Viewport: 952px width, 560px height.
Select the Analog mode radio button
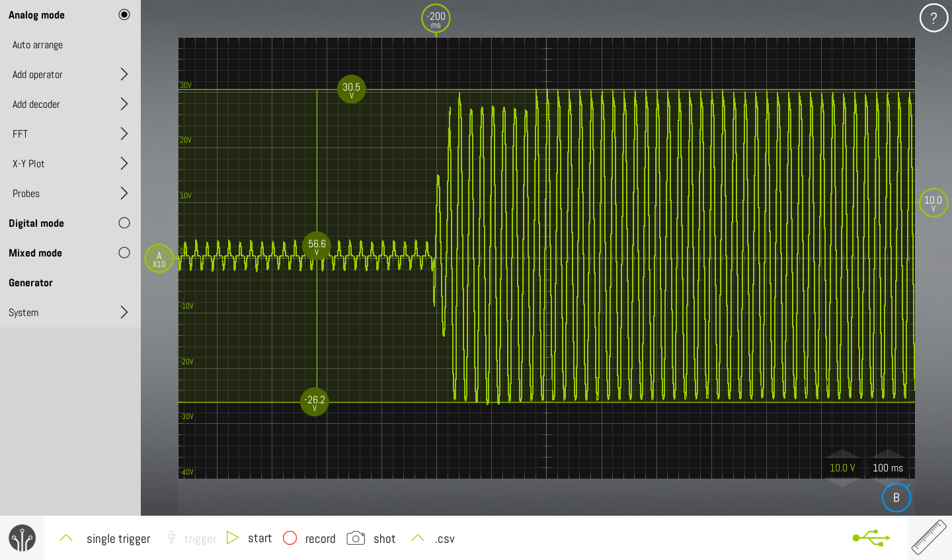pyautogui.click(x=124, y=15)
